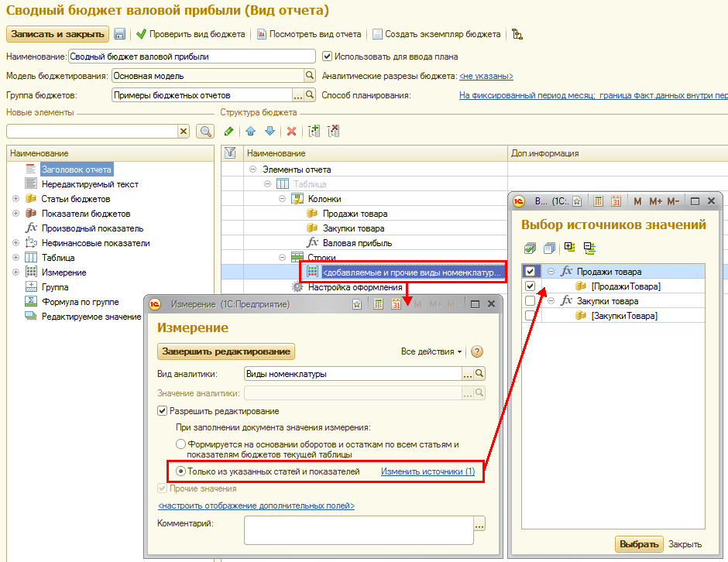Click the expand all tree icon in source dialog
Image resolution: width=728 pixels, height=562 pixels.
tap(569, 248)
